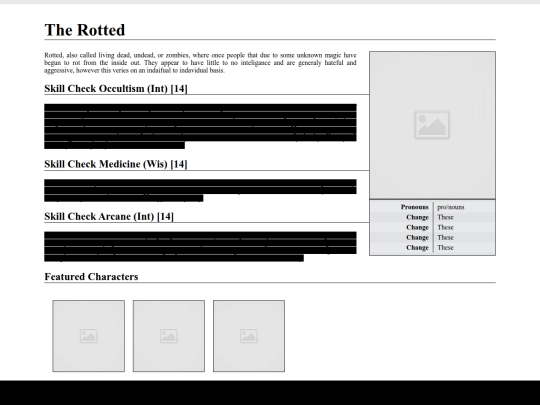Click the large infobox placeholder image
540x405 pixels.
pos(432,125)
